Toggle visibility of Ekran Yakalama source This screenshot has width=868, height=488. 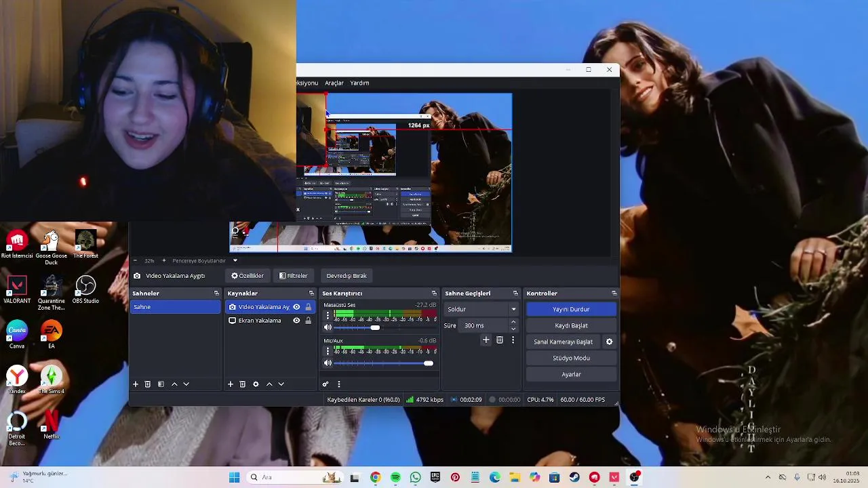coord(296,321)
